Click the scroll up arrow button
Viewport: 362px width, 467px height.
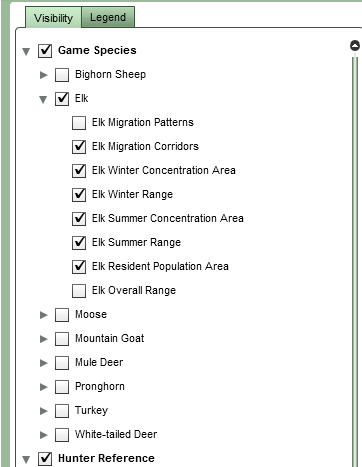point(355,45)
